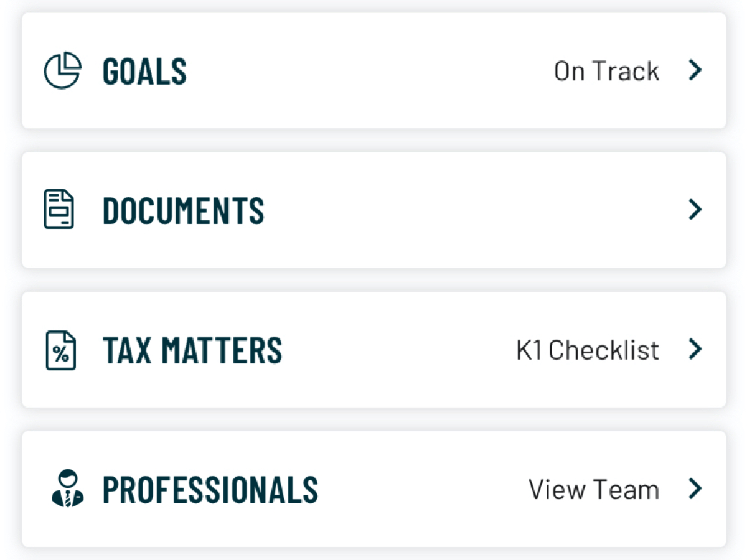The height and width of the screenshot is (560, 747).
Task: Tap the View Team link
Action: point(594,489)
